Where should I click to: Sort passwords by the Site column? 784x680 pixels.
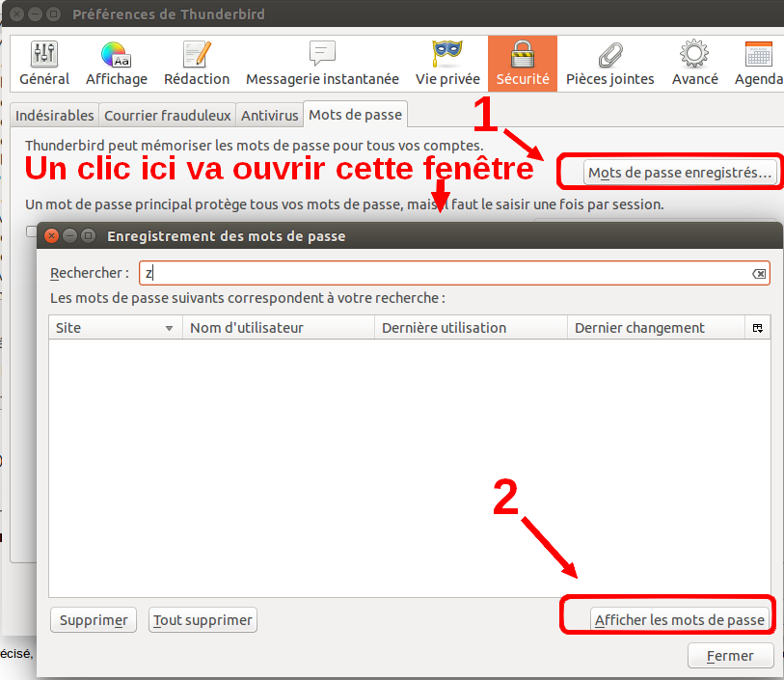115,328
